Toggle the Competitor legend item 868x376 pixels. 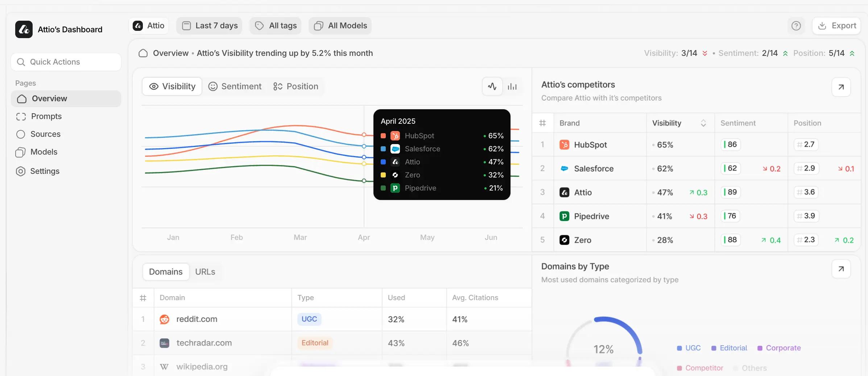tap(700, 368)
